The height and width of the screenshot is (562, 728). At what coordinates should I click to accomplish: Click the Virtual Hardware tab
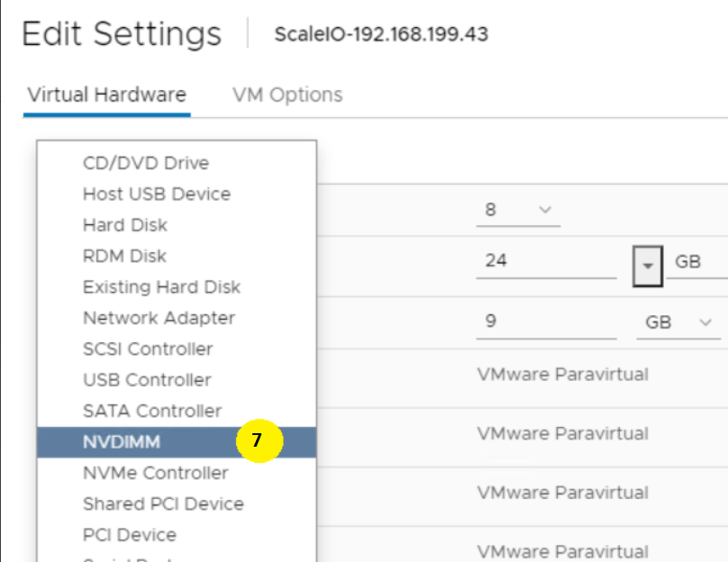(106, 94)
